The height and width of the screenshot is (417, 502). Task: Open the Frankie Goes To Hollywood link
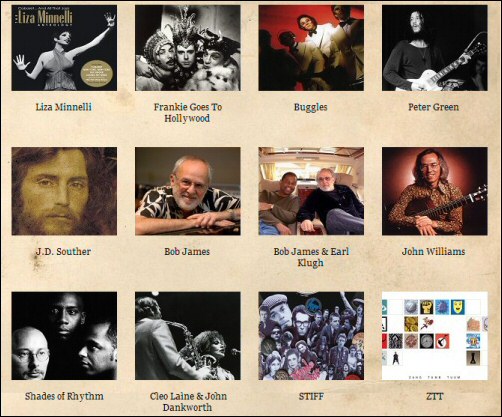point(187,113)
